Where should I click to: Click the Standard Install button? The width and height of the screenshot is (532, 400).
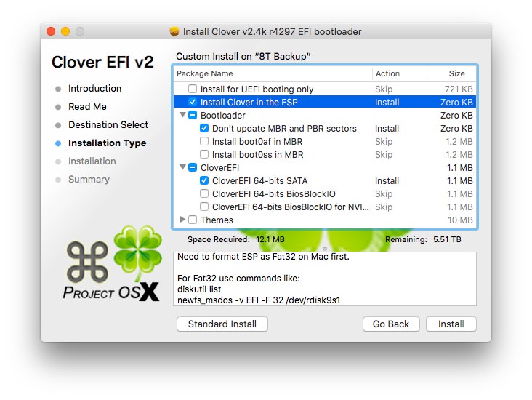click(x=222, y=324)
